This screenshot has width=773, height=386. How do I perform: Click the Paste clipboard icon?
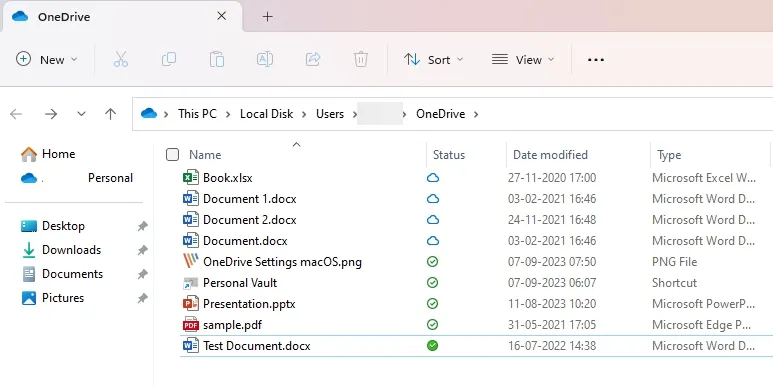tap(216, 60)
